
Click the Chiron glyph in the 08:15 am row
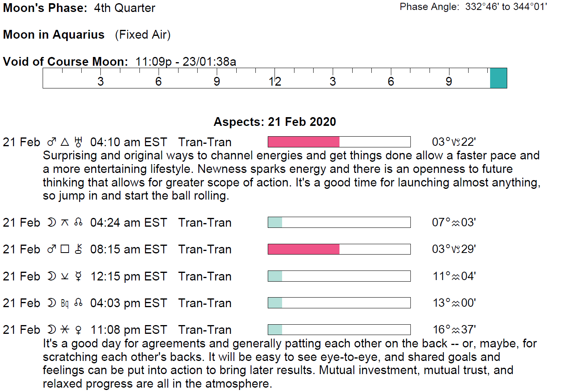[78, 249]
